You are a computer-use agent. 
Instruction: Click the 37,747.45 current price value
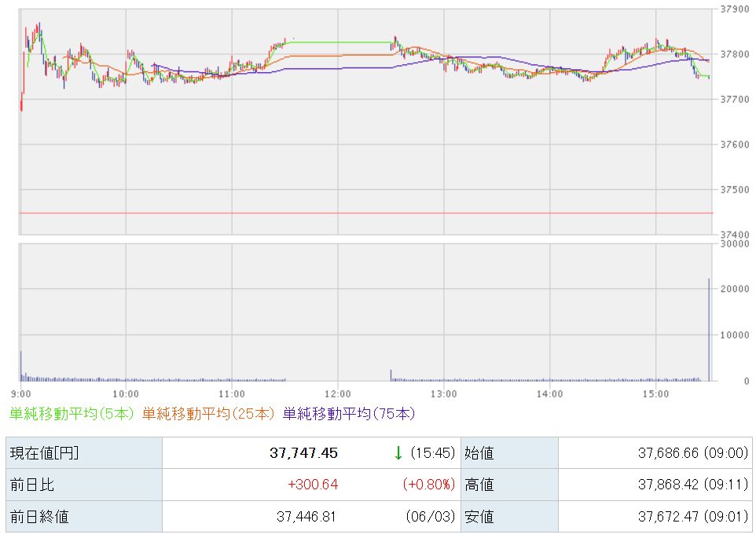(x=304, y=452)
